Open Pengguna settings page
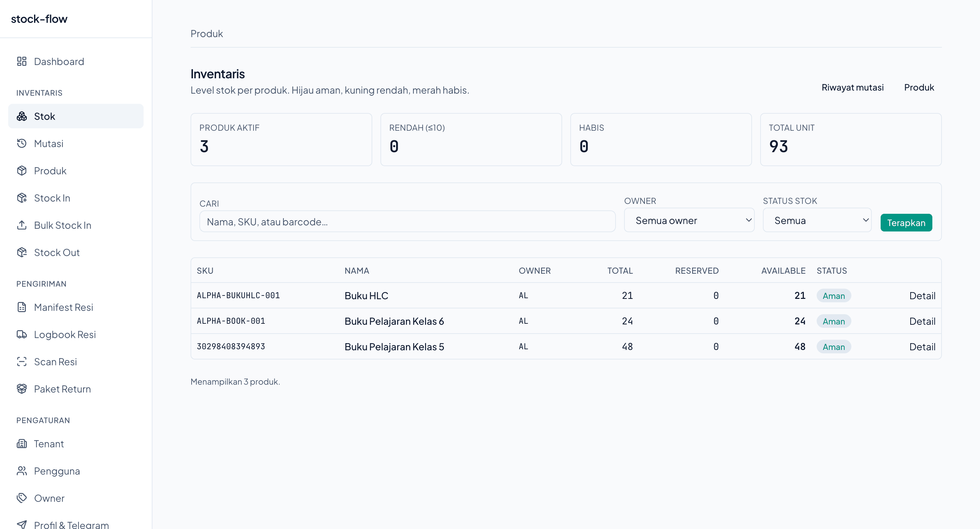The width and height of the screenshot is (980, 529). [76, 471]
